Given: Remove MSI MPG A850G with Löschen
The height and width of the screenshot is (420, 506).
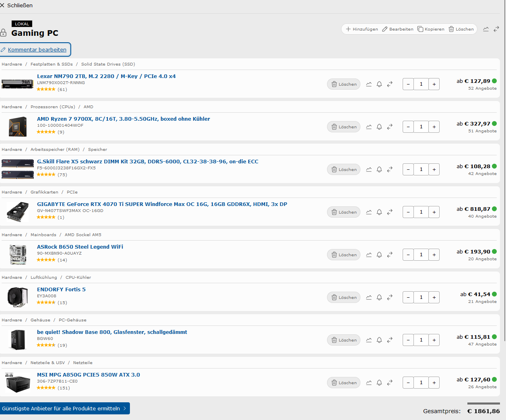Looking at the screenshot, I should pos(344,383).
